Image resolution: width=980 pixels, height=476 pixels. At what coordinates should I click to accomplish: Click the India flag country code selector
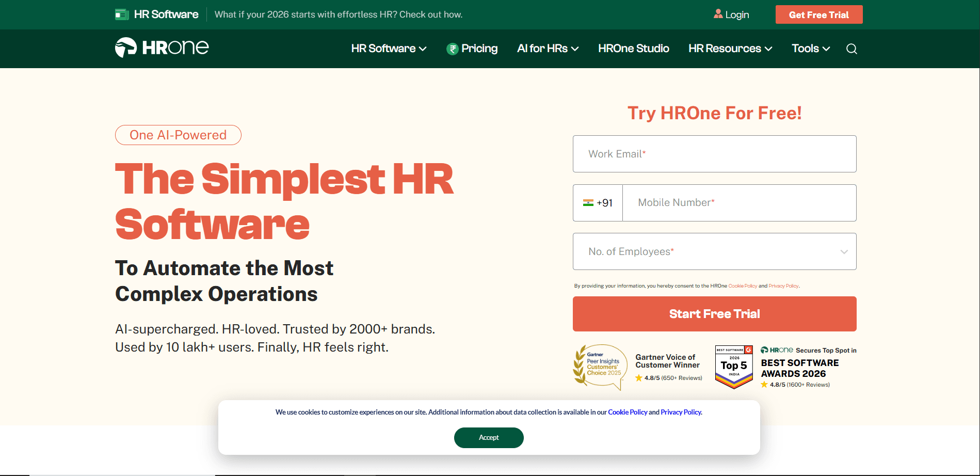[x=598, y=203]
